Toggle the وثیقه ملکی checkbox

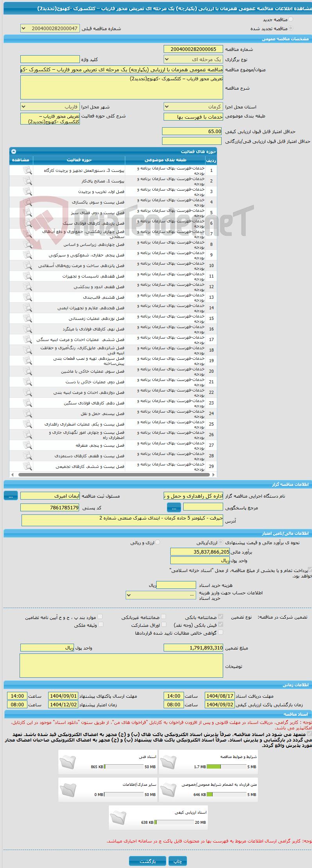[101, 624]
